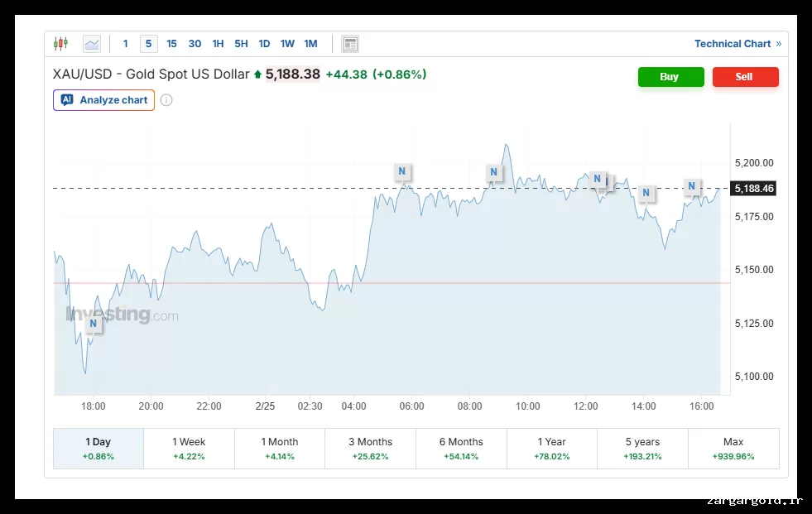
Task: Switch to candlestick chart type
Action: pos(61,44)
